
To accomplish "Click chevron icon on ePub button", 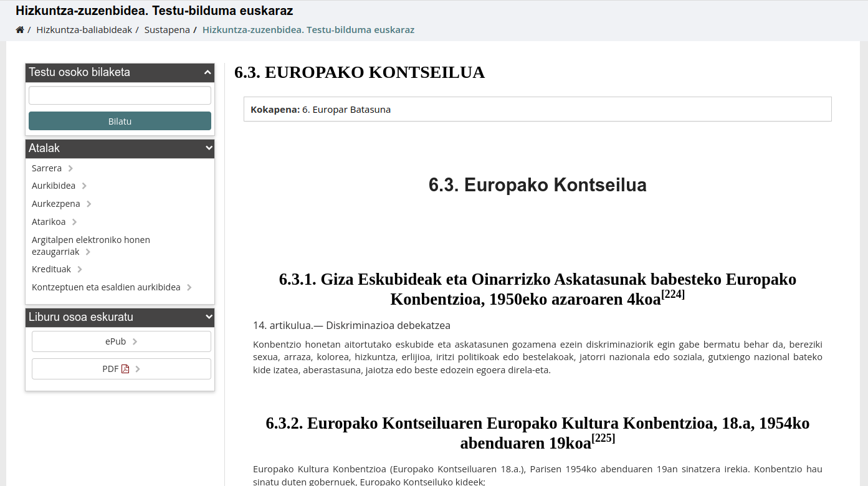I will (135, 341).
